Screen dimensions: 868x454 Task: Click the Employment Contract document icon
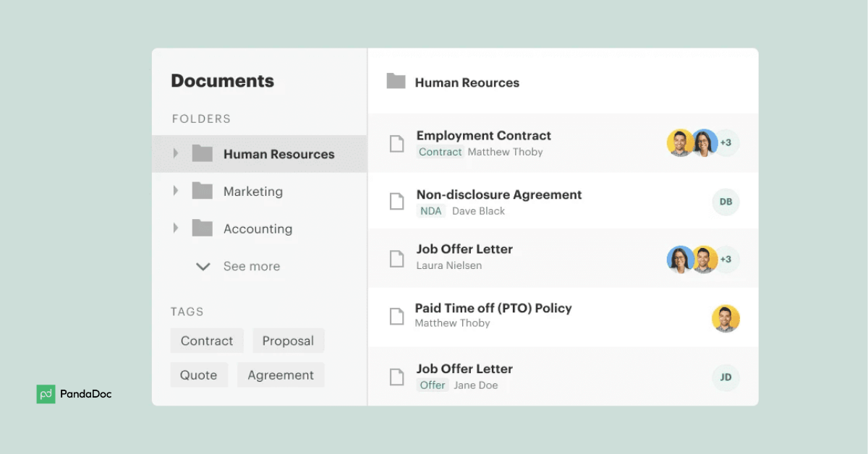(x=396, y=144)
